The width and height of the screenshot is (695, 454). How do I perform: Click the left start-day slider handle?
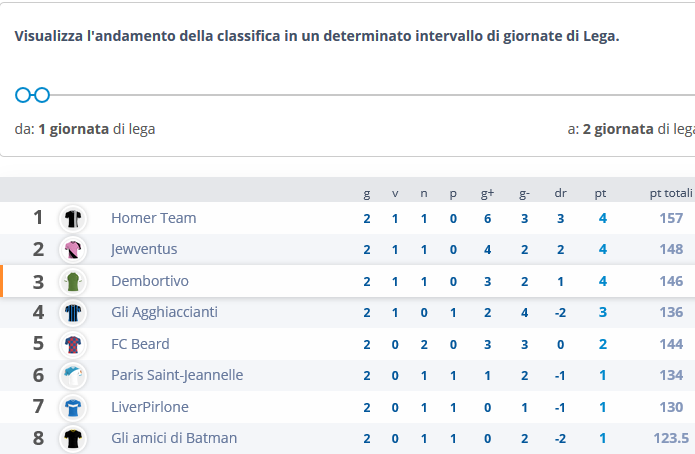(x=23, y=95)
